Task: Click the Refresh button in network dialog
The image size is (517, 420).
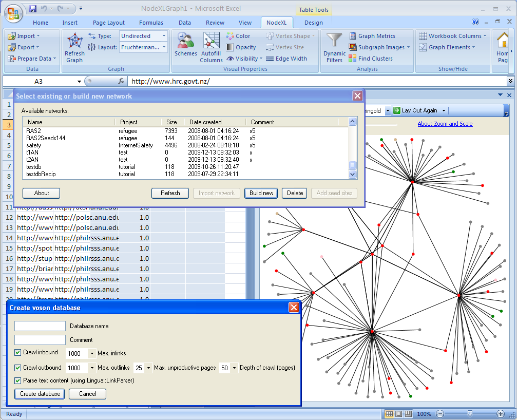Action: (170, 193)
